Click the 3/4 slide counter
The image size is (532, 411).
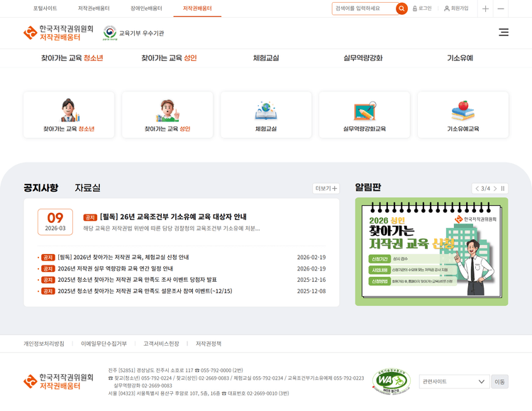[x=485, y=189]
